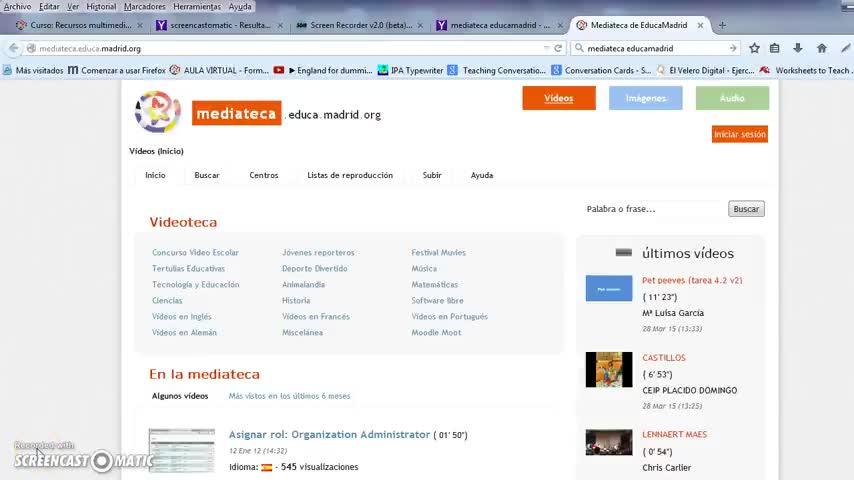The image size is (854, 480).
Task: Open the 'Festival Muvies' category link
Action: 438,252
